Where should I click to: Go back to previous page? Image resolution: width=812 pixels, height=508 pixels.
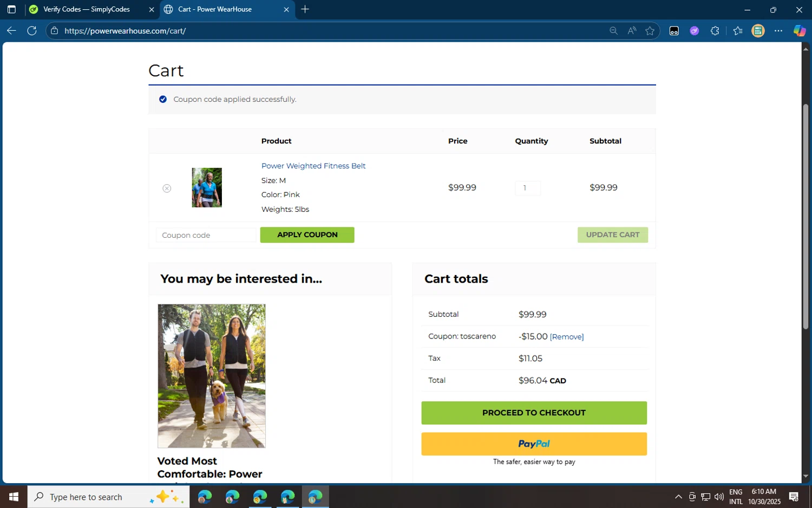(x=11, y=31)
